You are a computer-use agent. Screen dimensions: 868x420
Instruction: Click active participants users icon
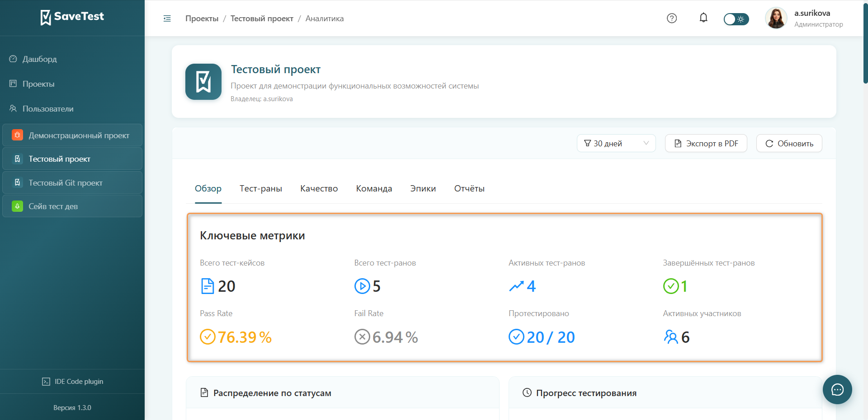(x=671, y=337)
